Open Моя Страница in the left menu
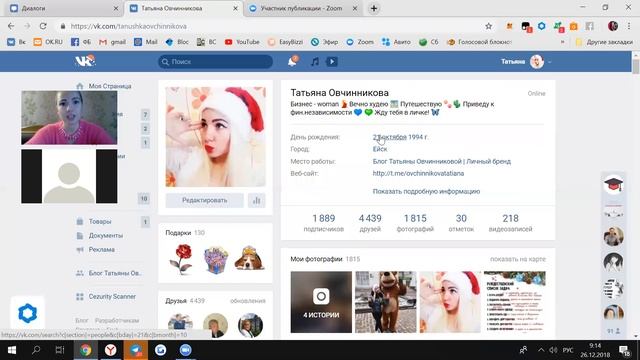 coord(104,86)
